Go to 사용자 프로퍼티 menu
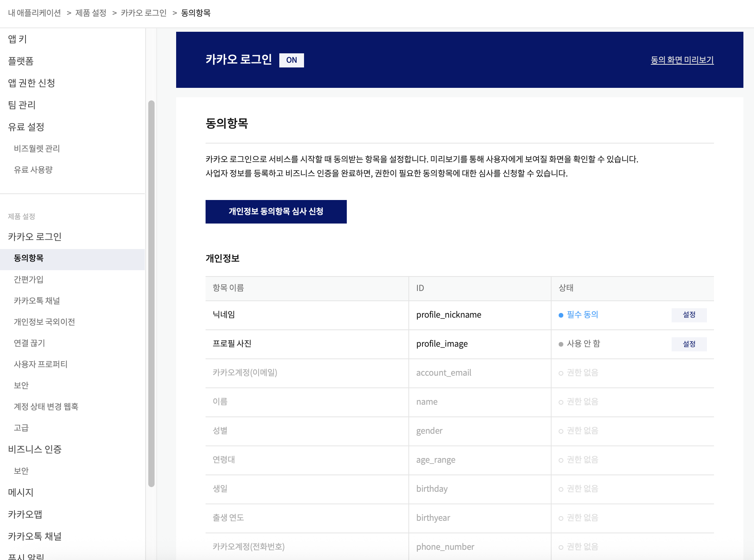 40,364
